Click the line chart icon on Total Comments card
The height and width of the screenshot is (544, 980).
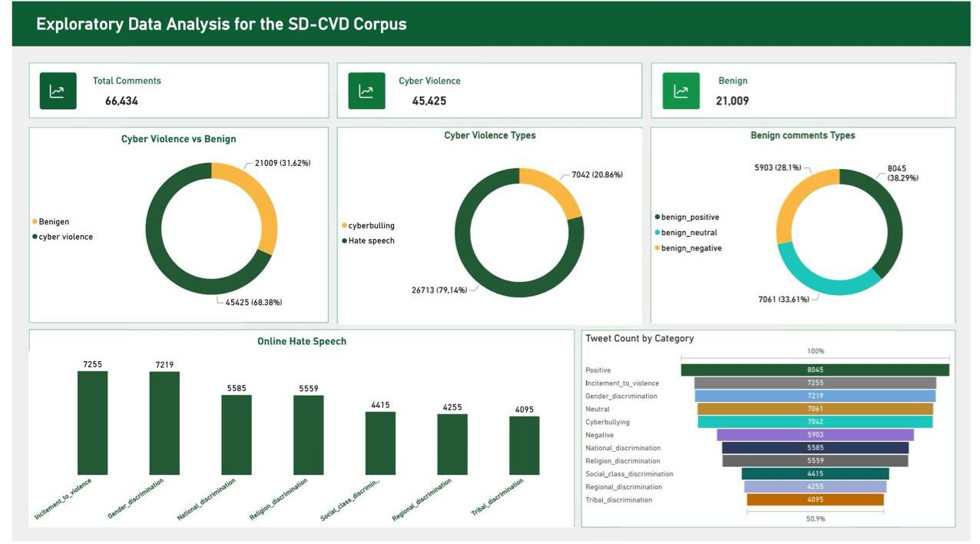click(58, 89)
